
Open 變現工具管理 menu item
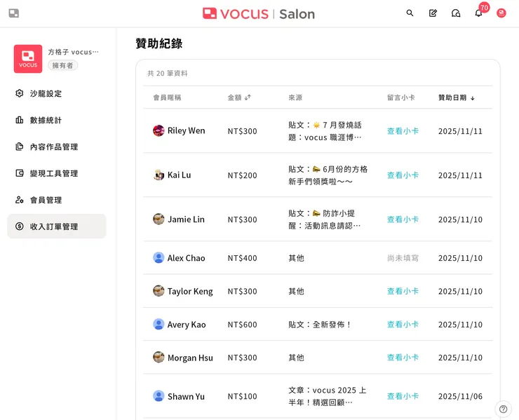[x=57, y=173]
